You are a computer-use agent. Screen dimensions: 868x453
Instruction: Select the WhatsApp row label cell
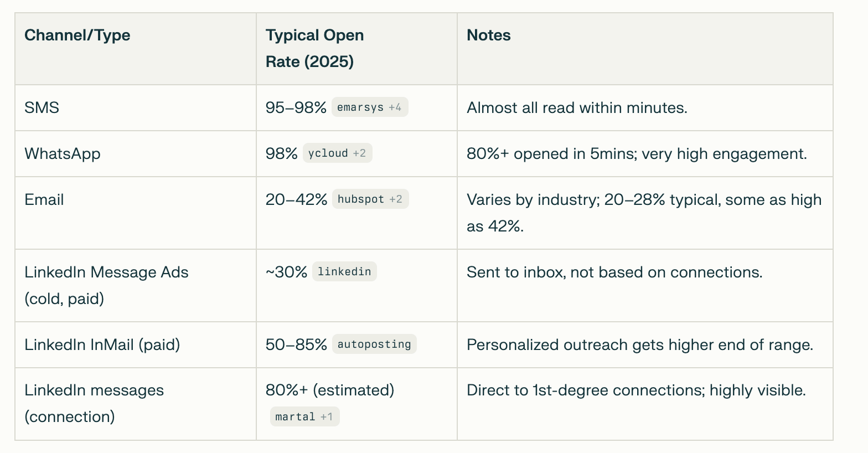coord(63,153)
